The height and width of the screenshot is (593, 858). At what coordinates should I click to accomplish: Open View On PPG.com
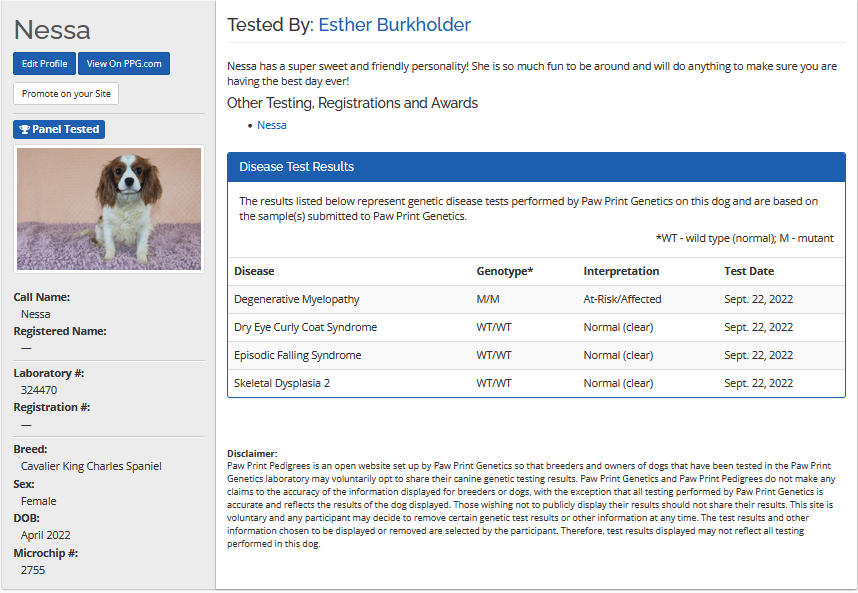coord(124,64)
